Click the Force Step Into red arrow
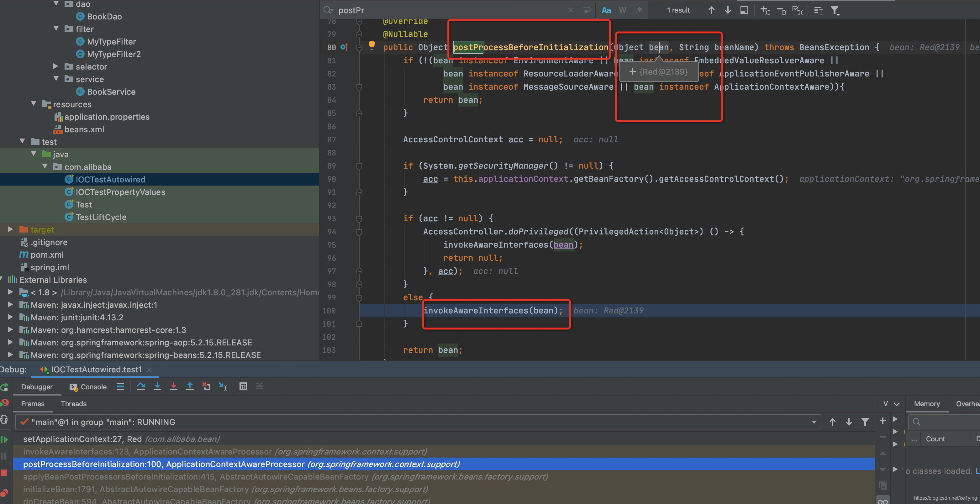The image size is (980, 504). [173, 386]
